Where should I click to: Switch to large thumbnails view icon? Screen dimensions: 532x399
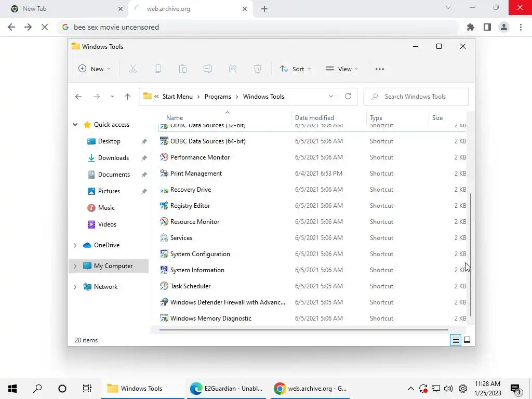point(467,340)
